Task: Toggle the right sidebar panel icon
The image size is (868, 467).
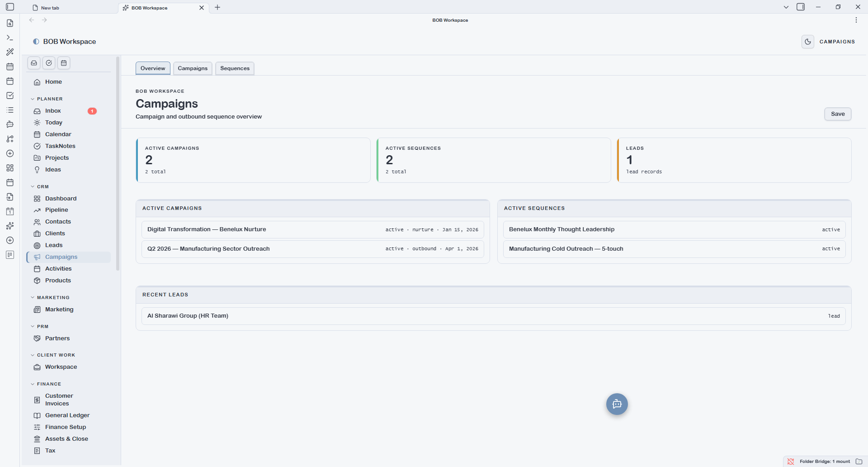Action: coord(801,7)
